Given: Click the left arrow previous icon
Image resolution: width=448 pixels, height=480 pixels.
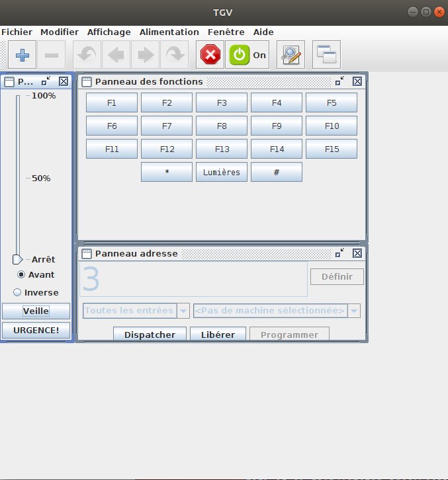Looking at the screenshot, I should [x=116, y=55].
